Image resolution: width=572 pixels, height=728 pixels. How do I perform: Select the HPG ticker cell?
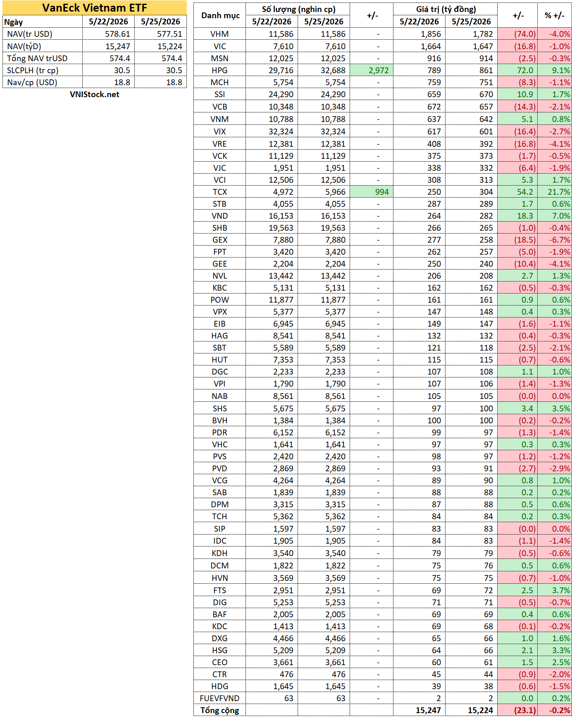(220, 70)
